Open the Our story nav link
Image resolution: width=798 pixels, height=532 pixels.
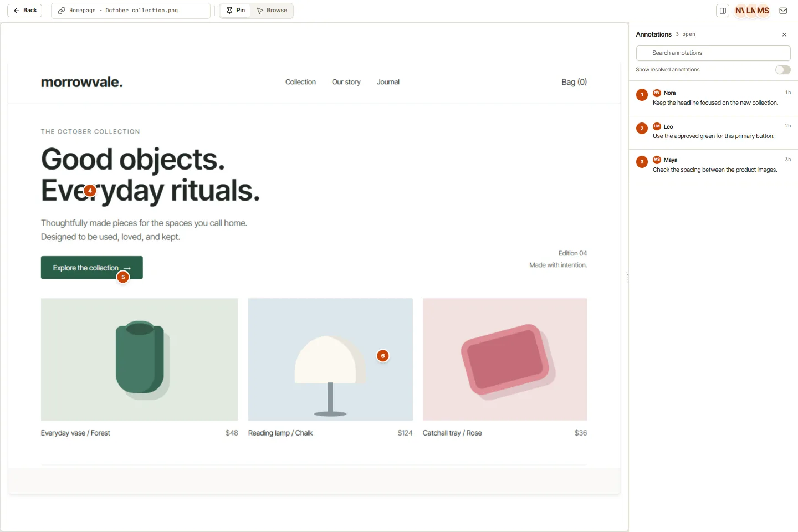(346, 82)
